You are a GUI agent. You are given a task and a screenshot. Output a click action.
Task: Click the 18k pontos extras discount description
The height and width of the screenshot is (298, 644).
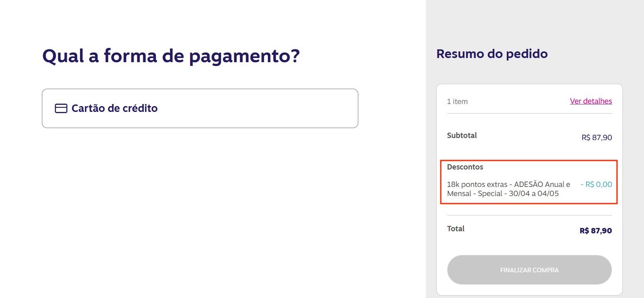(x=508, y=184)
